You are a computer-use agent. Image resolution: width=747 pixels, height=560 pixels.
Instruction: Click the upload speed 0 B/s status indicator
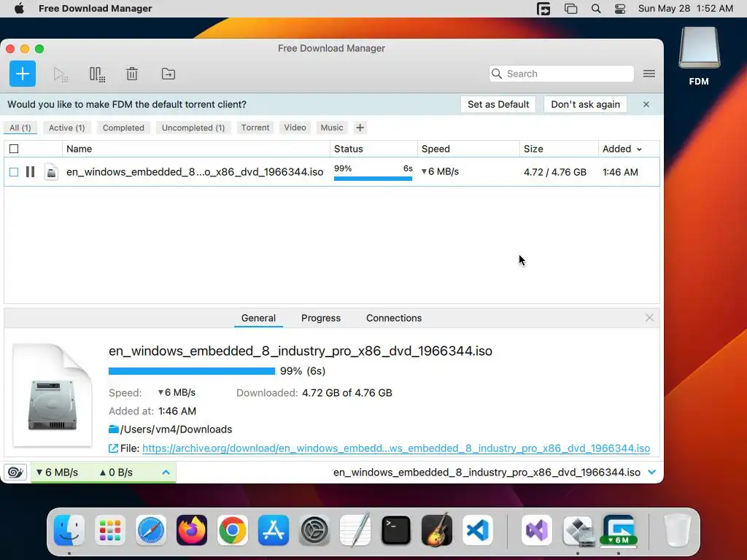[116, 472]
